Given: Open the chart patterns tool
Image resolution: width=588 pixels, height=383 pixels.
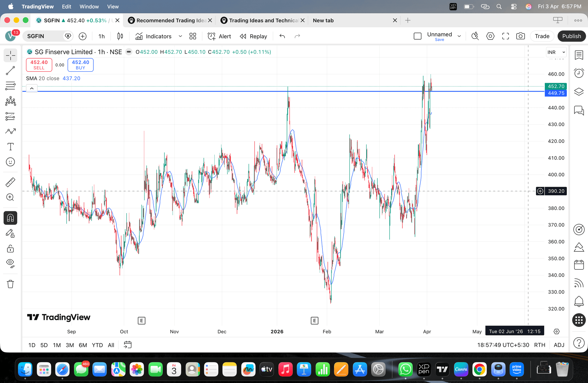Looking at the screenshot, I should pos(10,101).
